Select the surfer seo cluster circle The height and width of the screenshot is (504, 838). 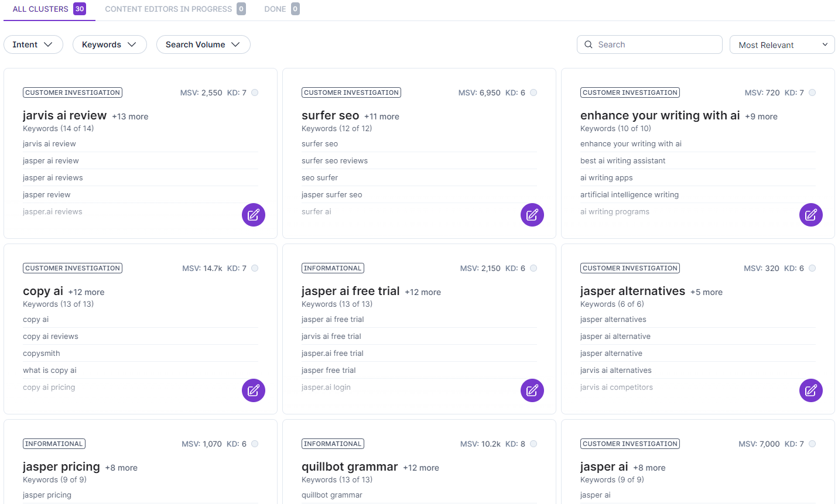point(533,92)
